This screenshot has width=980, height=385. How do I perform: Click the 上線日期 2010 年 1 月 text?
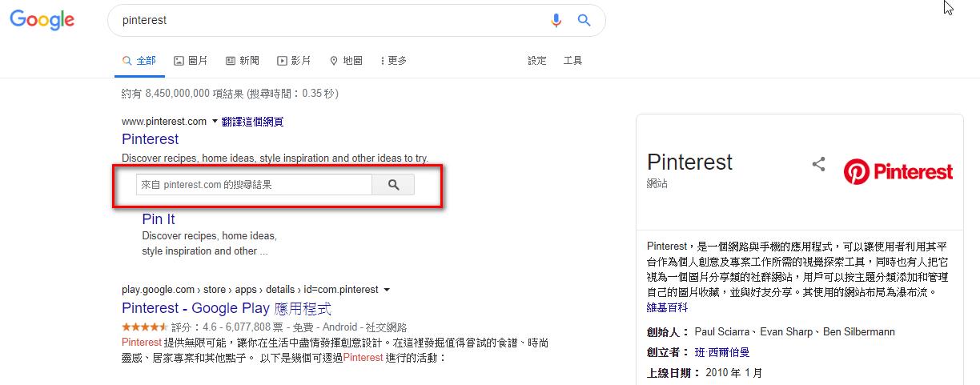(x=705, y=373)
